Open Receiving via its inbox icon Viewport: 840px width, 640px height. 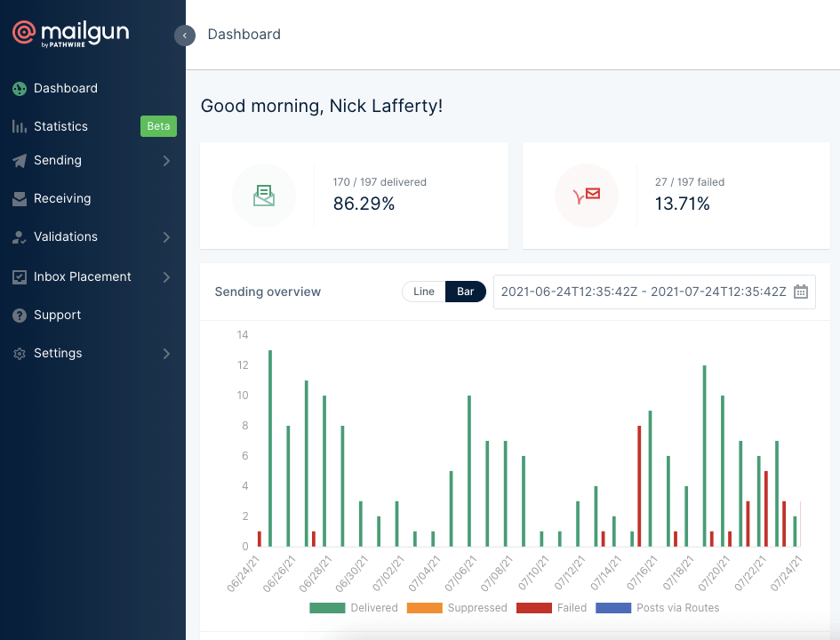[19, 198]
